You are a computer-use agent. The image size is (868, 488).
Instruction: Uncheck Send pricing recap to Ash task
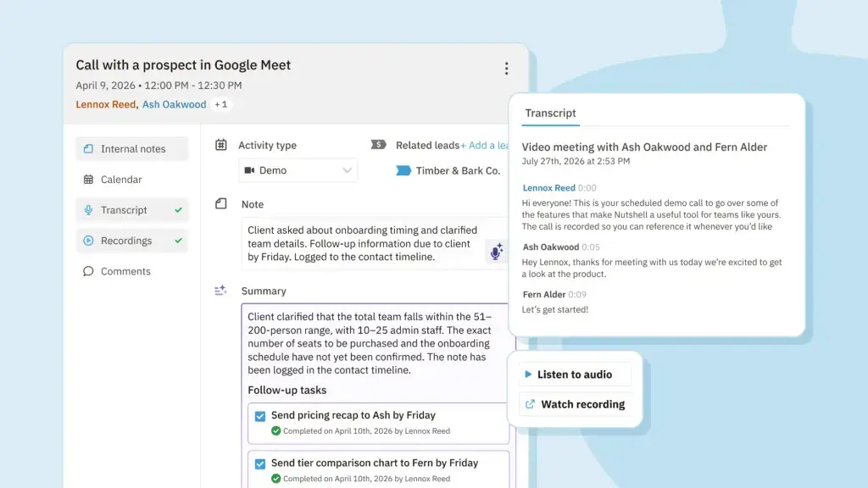[260, 416]
